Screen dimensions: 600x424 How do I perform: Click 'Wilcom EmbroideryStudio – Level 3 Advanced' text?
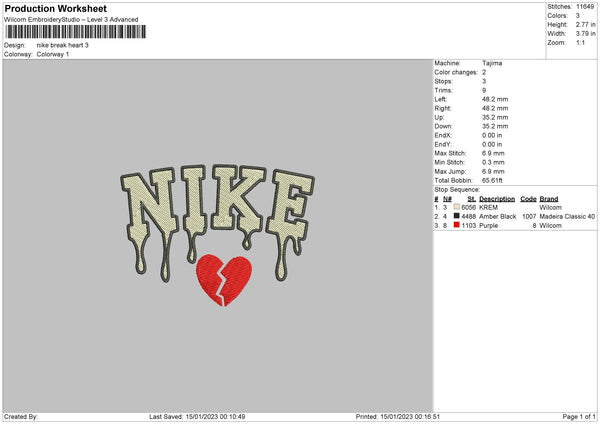71,20
